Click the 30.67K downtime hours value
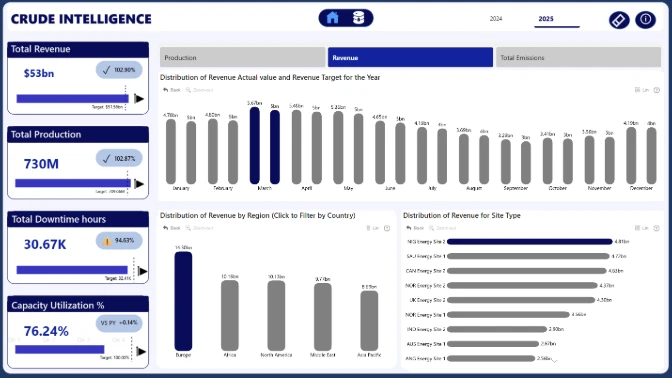This screenshot has width=672, height=378. 45,244
